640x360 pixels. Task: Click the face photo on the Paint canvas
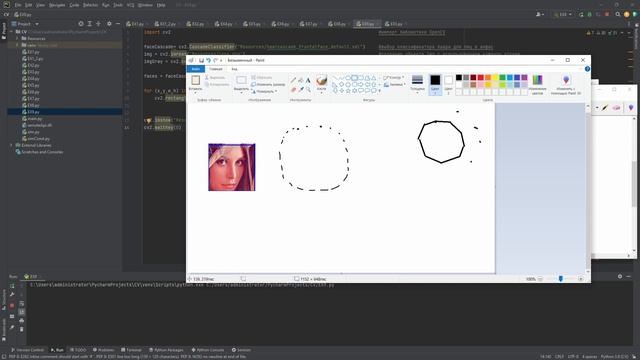(232, 167)
